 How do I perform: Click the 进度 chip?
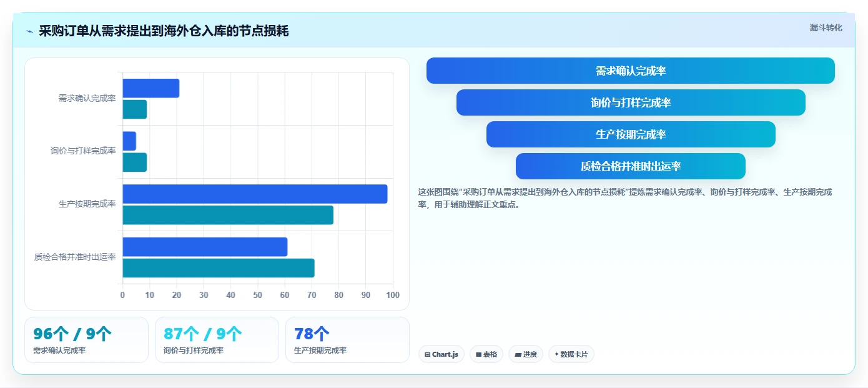pos(526,354)
